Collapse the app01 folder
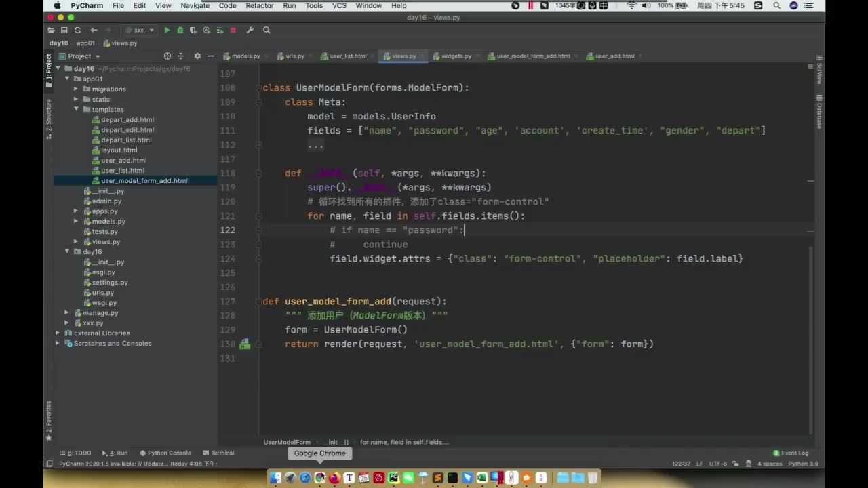This screenshot has height=488, width=868. (x=67, y=79)
